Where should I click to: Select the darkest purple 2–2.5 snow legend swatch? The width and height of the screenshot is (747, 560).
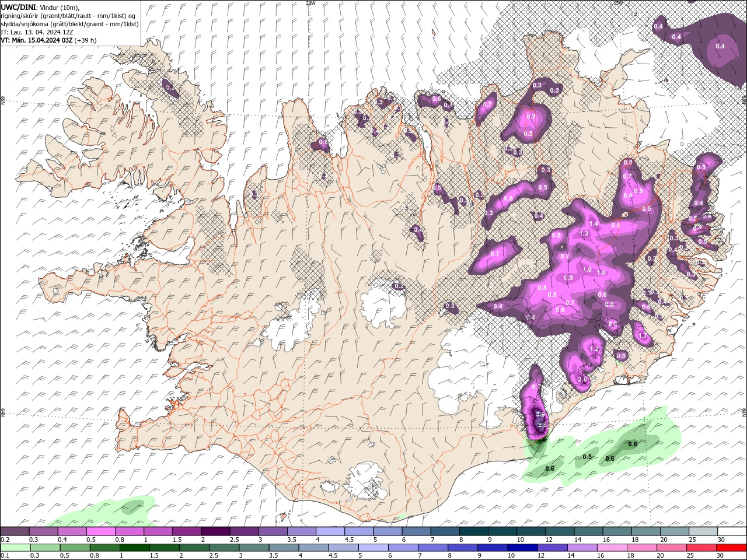click(216, 531)
